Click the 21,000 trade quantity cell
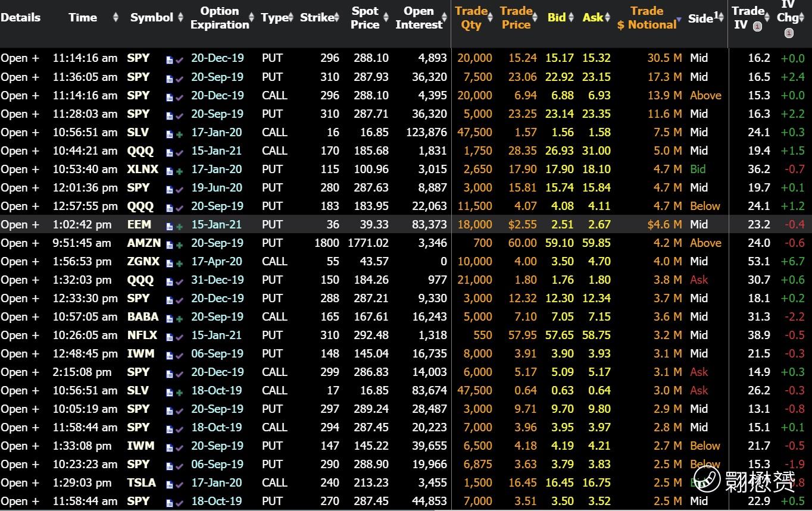The height and width of the screenshot is (511, 812). click(474, 280)
